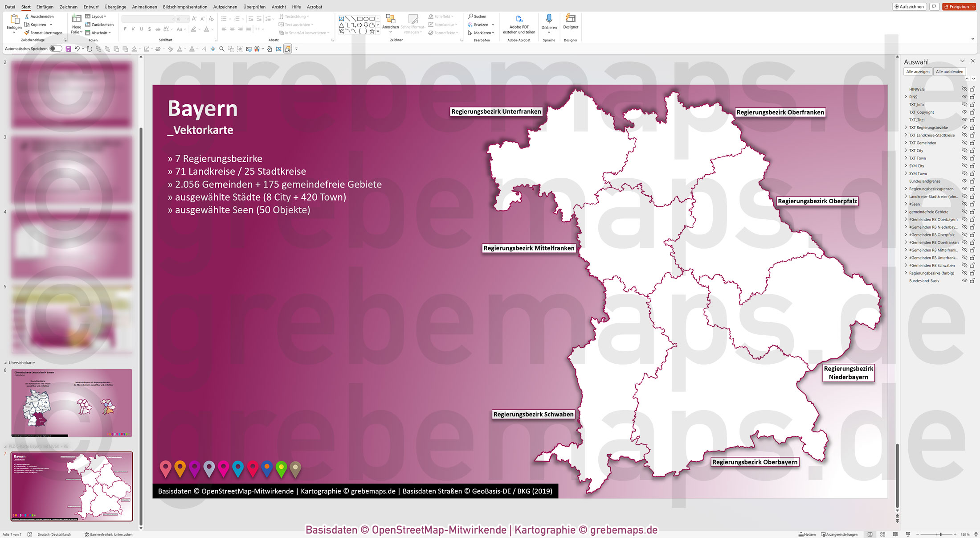Switch to the Einfügen ribbon tab
This screenshot has width=980, height=538.
click(45, 7)
